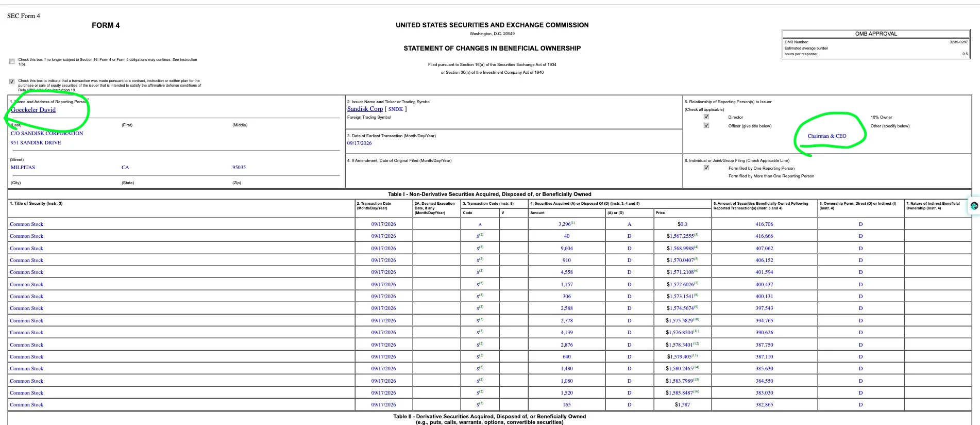
Task: Click the Date of Earliest Transaction value 09/17/2026
Action: [x=359, y=143]
